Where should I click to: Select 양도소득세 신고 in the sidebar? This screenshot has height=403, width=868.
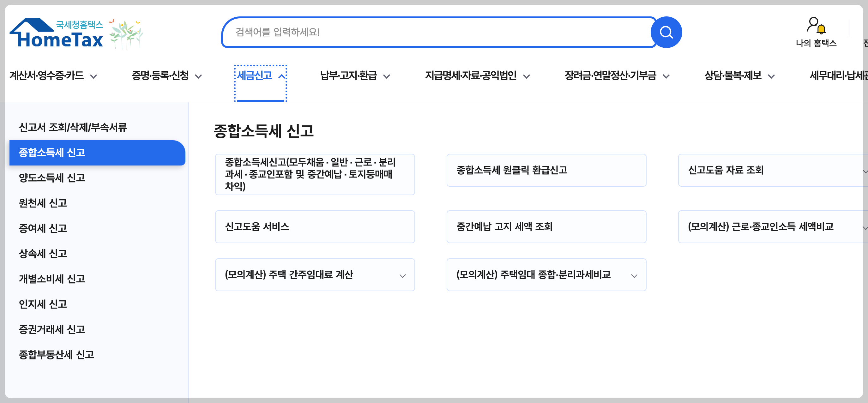point(52,178)
